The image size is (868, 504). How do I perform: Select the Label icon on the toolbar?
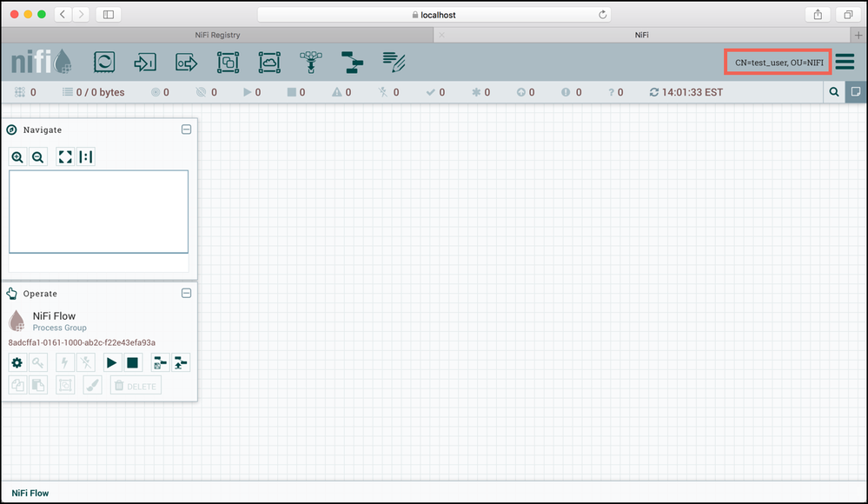[x=393, y=62]
